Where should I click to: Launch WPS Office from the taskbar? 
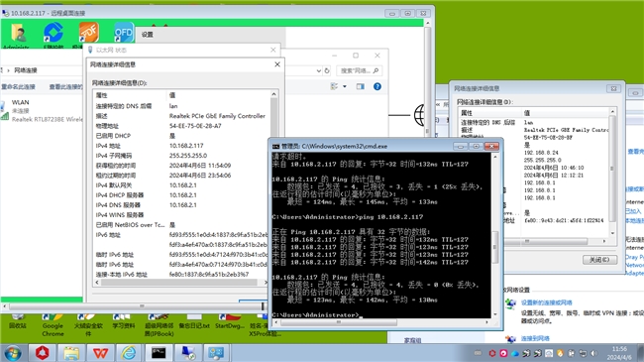[x=100, y=353]
